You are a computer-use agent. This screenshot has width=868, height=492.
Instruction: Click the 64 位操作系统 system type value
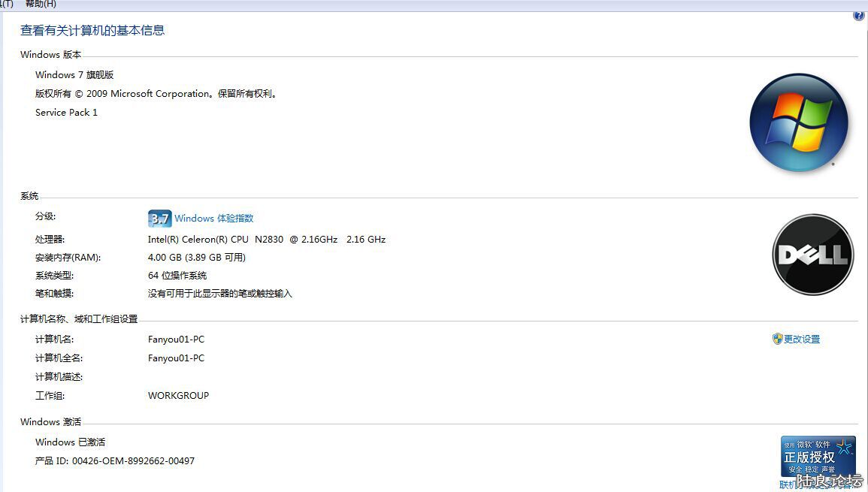point(177,276)
